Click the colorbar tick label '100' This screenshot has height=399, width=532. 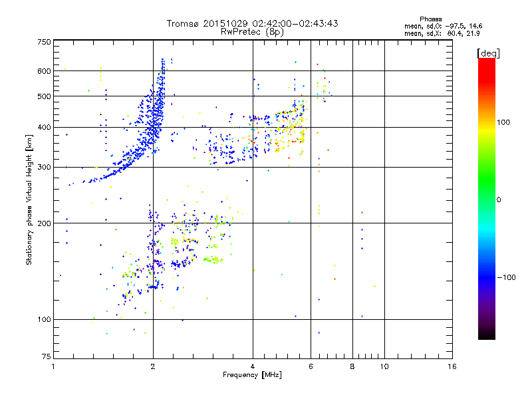503,122
